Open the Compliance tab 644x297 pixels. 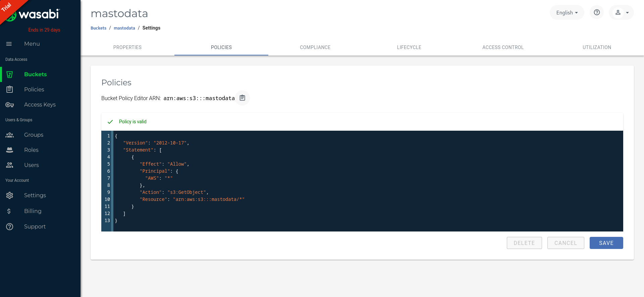pyautogui.click(x=315, y=47)
